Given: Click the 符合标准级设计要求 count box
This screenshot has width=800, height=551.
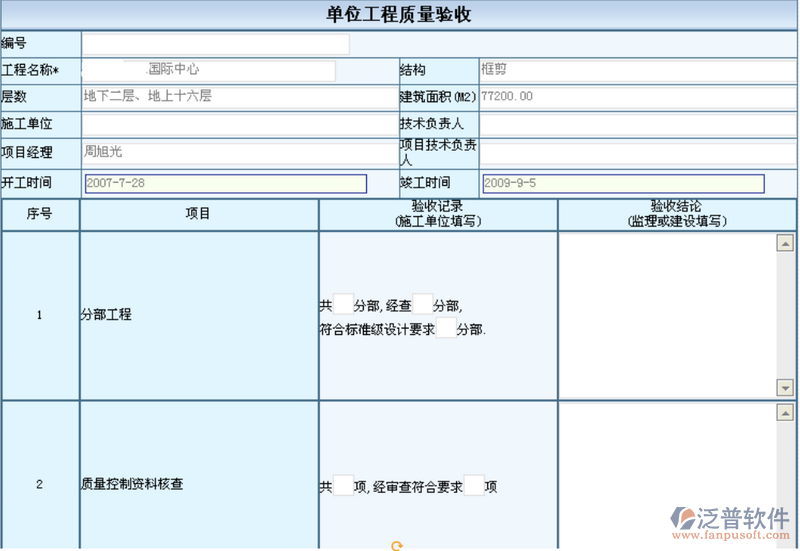Looking at the screenshot, I should (446, 329).
